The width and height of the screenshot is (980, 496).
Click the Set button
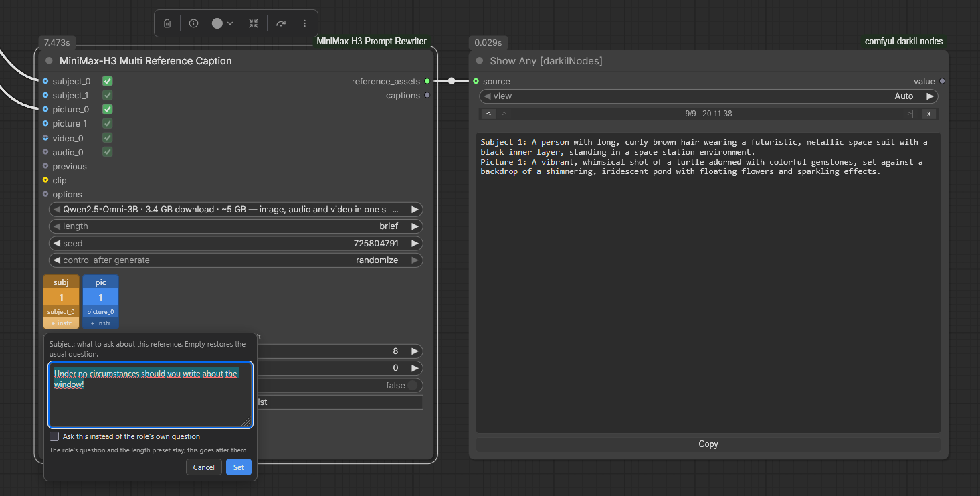click(x=239, y=467)
